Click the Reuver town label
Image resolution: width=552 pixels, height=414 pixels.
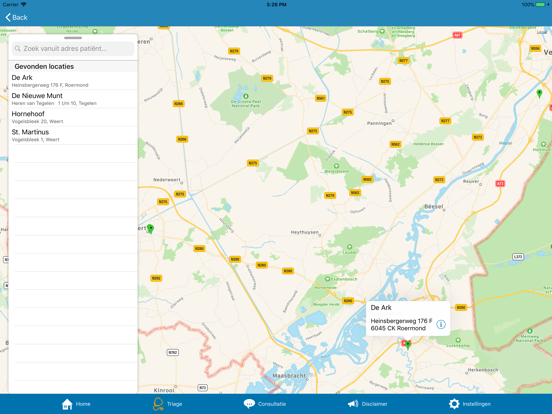tap(471, 181)
